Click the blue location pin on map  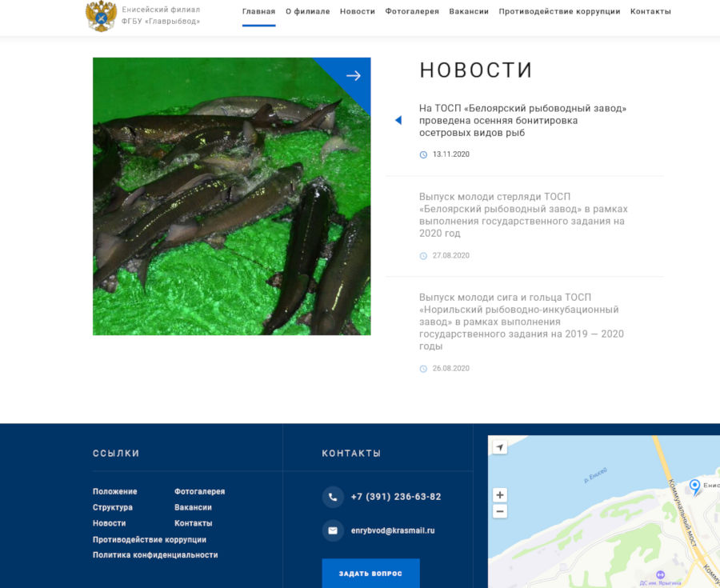[x=694, y=486]
